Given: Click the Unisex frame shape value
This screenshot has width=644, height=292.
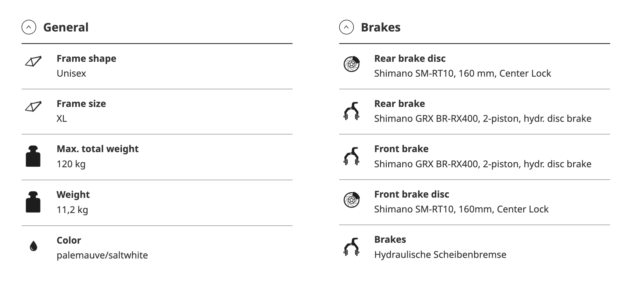Looking at the screenshot, I should [71, 73].
